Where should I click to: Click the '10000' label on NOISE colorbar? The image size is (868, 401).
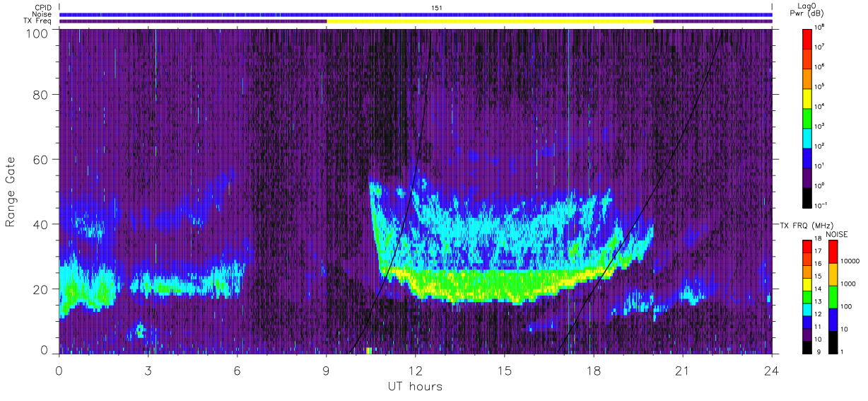850,261
